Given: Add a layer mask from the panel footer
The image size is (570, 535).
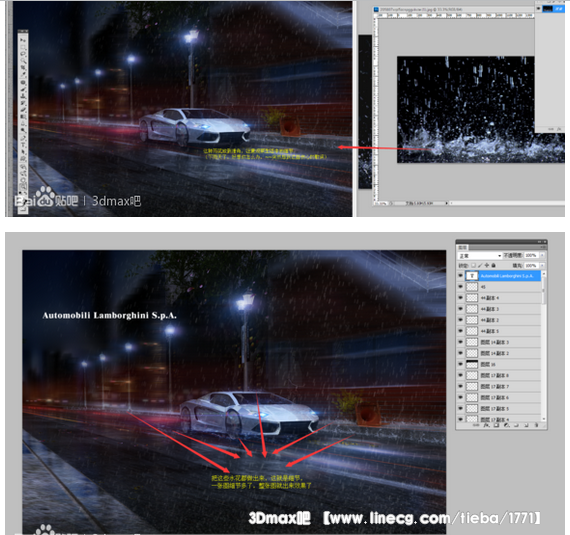Looking at the screenshot, I should coord(496,425).
